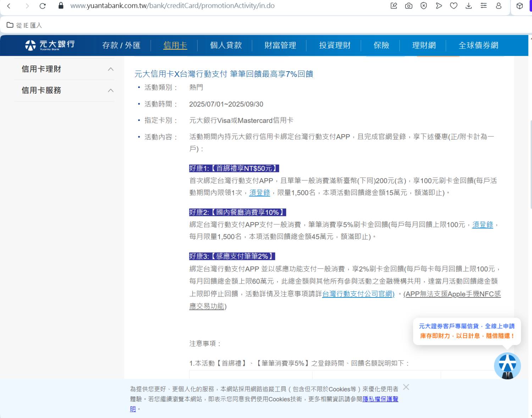
Task: Click the 須登錄 link under 好康1
Action: [260, 193]
